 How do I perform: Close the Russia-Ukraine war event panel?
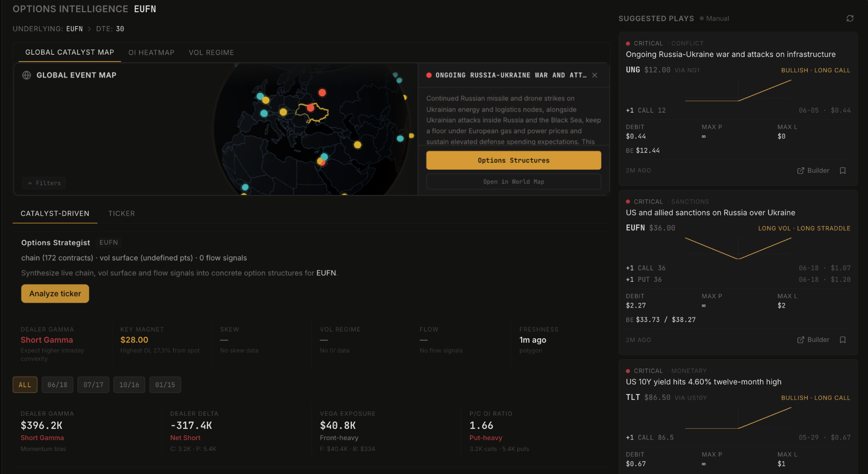[x=595, y=75]
